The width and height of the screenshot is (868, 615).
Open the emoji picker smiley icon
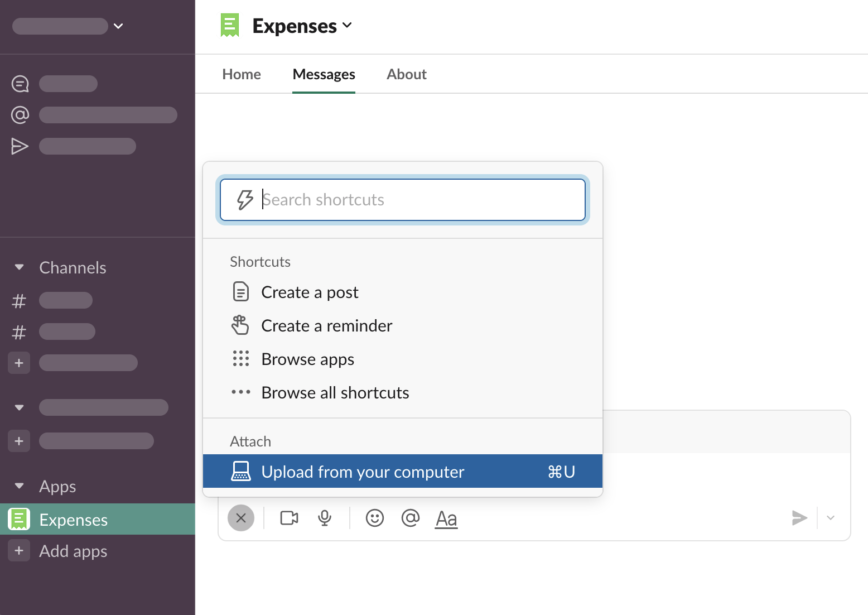tap(375, 518)
